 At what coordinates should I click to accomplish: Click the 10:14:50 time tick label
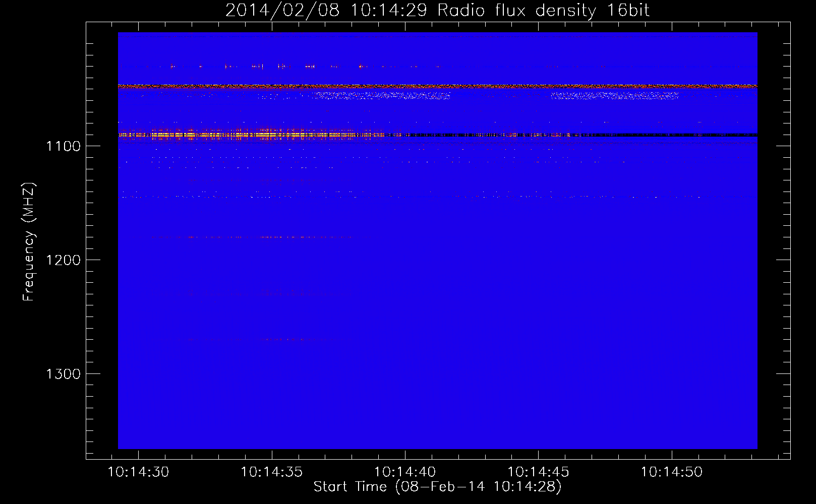coord(671,472)
